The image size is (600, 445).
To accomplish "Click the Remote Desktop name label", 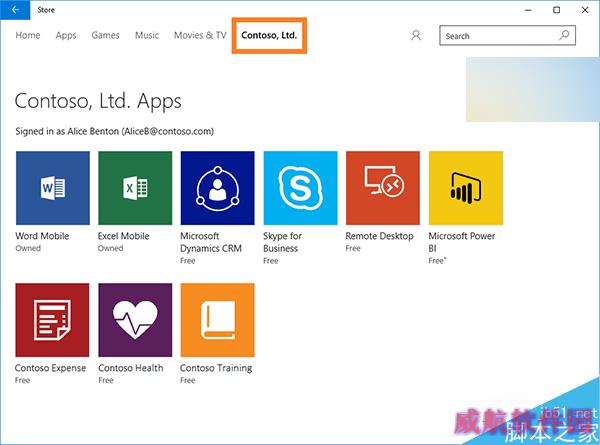I will coord(379,236).
